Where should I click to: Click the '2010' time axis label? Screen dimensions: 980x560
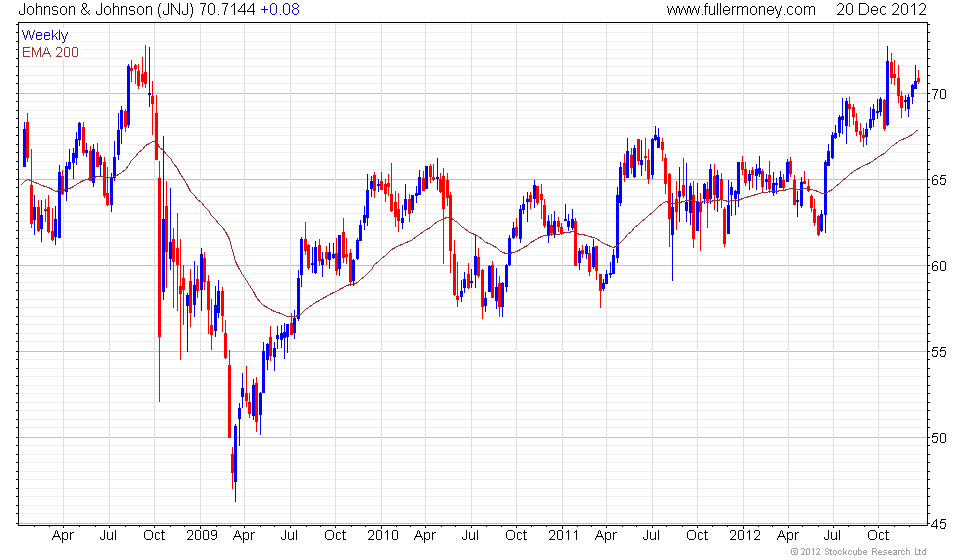382,535
